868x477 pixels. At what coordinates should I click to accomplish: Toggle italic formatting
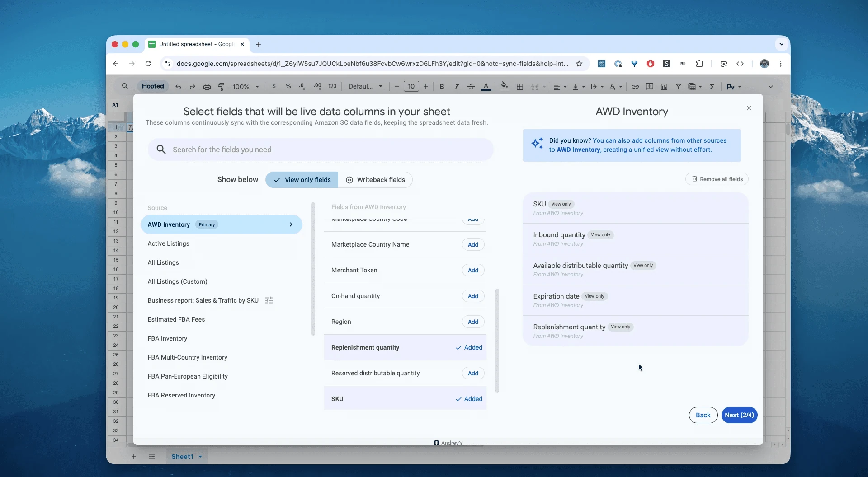click(x=456, y=87)
